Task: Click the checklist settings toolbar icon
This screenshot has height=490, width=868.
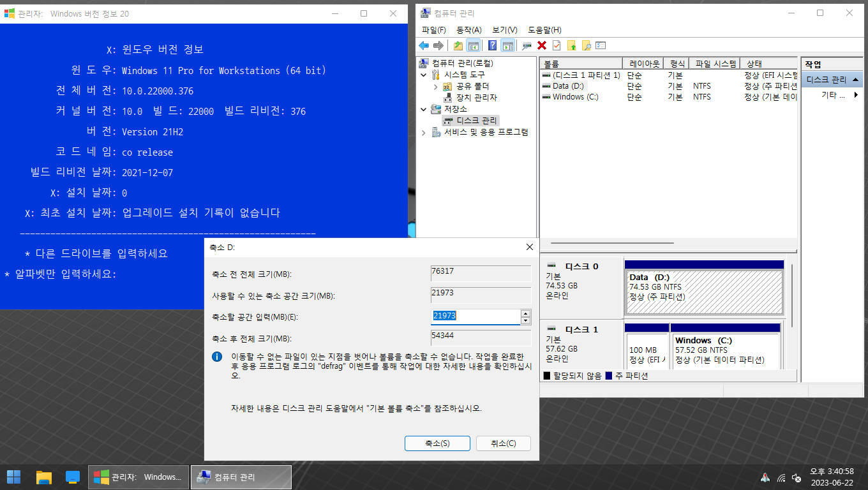Action: click(601, 45)
